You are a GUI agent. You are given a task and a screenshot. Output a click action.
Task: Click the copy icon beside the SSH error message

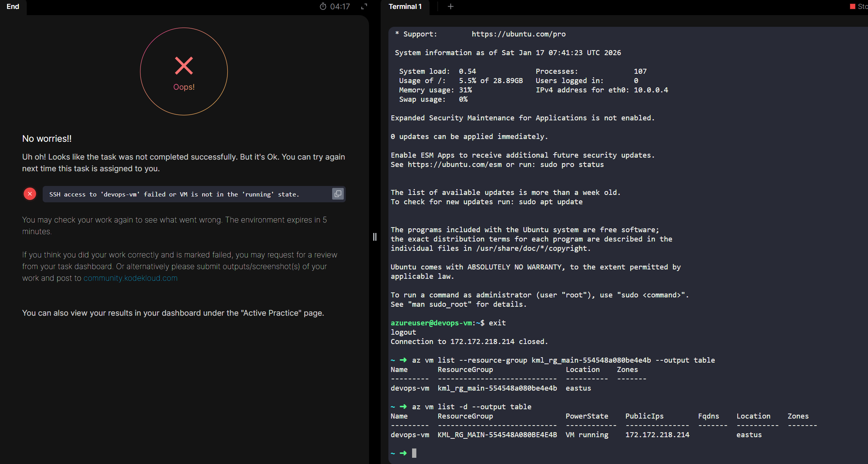338,194
